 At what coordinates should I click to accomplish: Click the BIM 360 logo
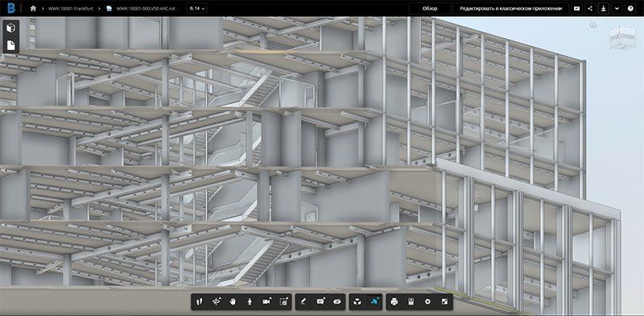(11, 8)
